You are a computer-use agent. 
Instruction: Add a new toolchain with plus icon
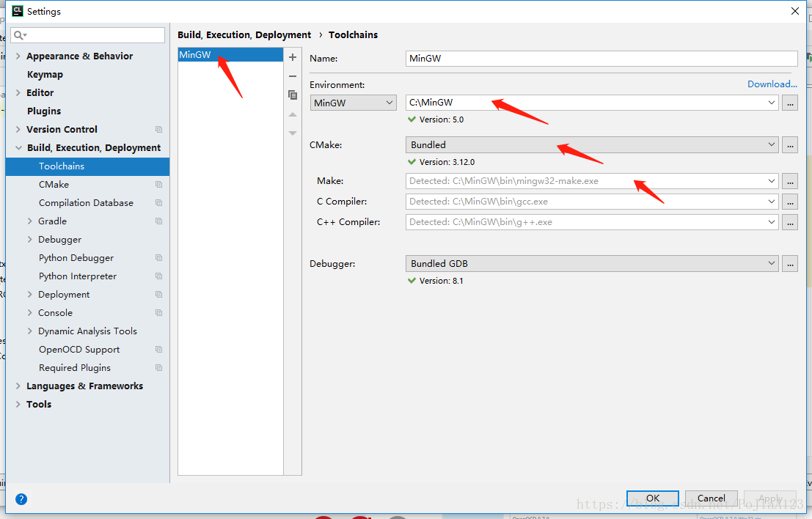[293, 57]
